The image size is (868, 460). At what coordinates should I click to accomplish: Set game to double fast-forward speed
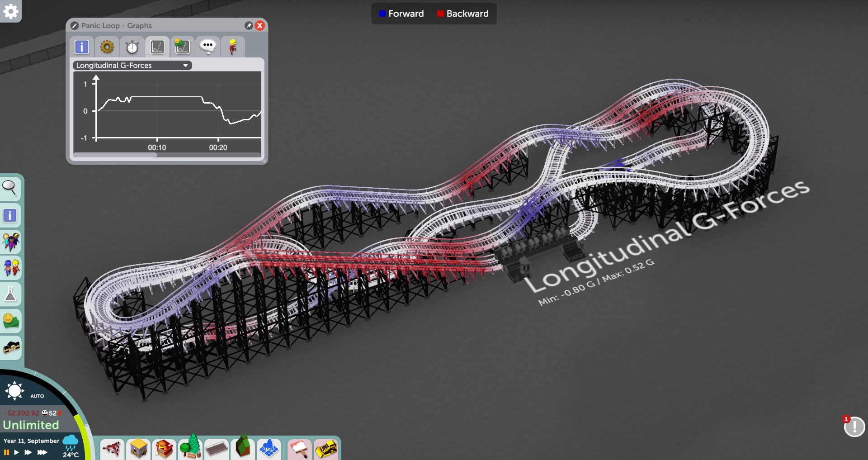pyautogui.click(x=28, y=452)
